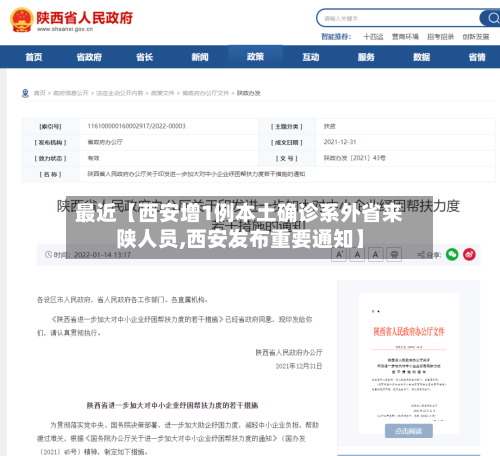Open the 互动 navigation tab
Viewport: 500px width, 456px height.
coord(311,57)
